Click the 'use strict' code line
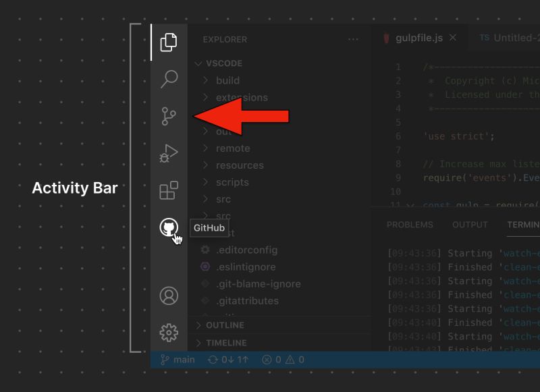 459,136
